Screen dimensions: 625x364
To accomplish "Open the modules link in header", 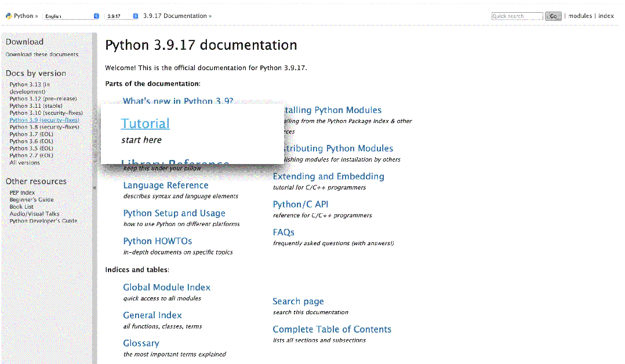I will click(580, 16).
